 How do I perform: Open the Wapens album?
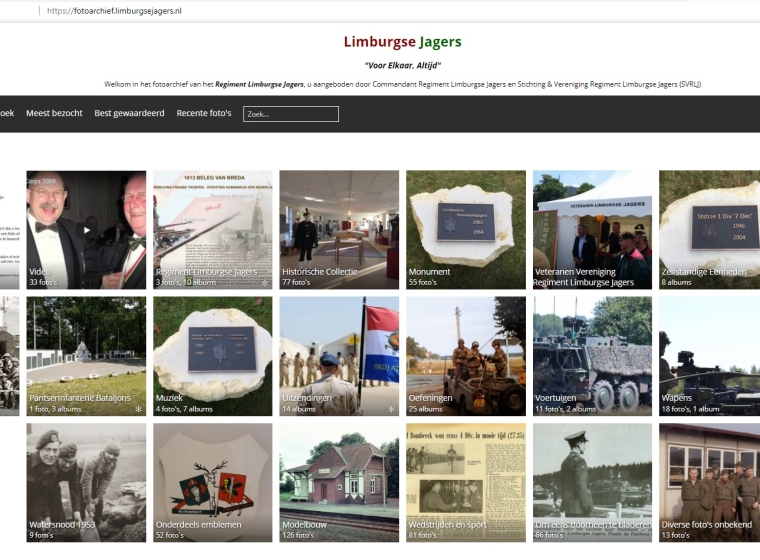(710, 356)
